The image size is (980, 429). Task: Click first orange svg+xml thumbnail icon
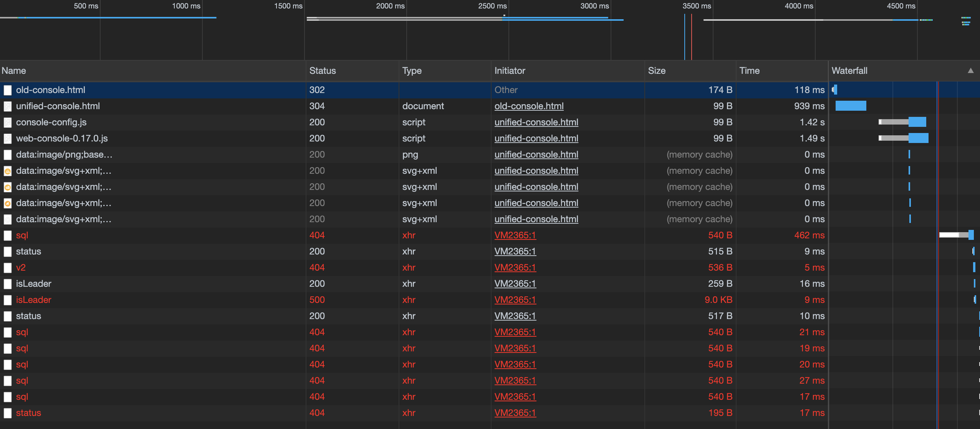coord(8,171)
